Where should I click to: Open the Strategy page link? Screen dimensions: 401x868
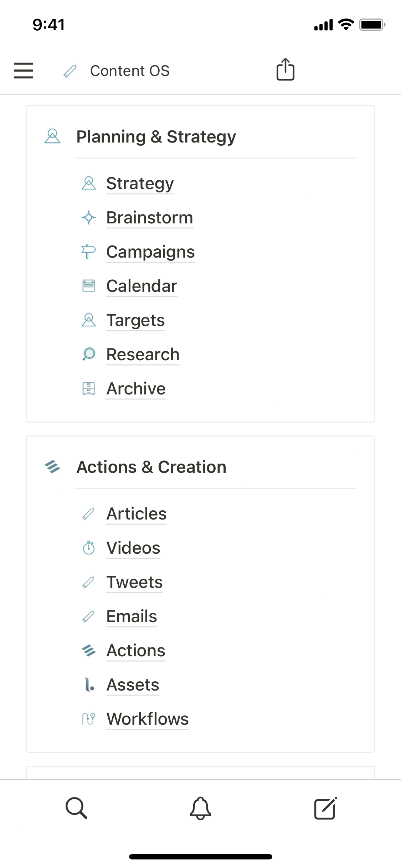tap(140, 184)
